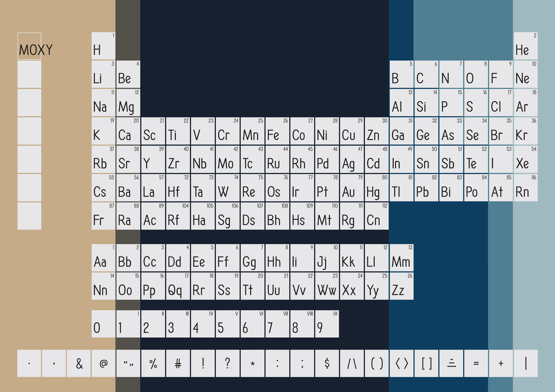
Task: Select the question mark tile
Action: coord(228,363)
